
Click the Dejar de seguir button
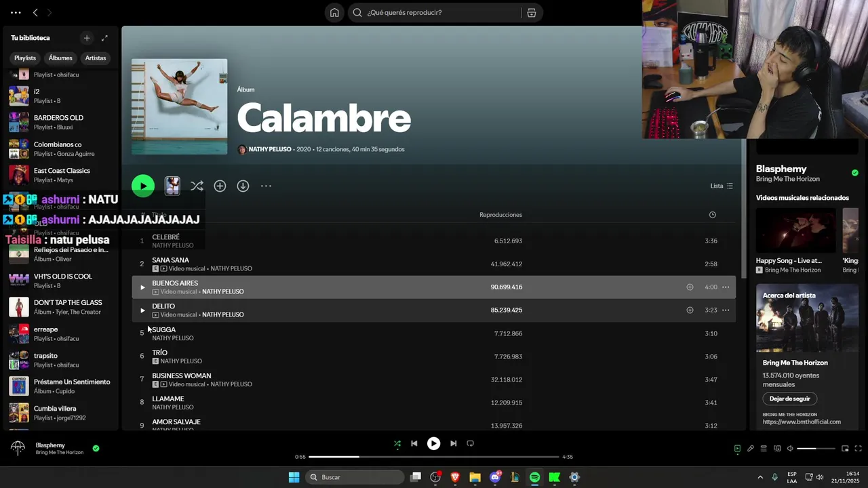[x=789, y=399]
